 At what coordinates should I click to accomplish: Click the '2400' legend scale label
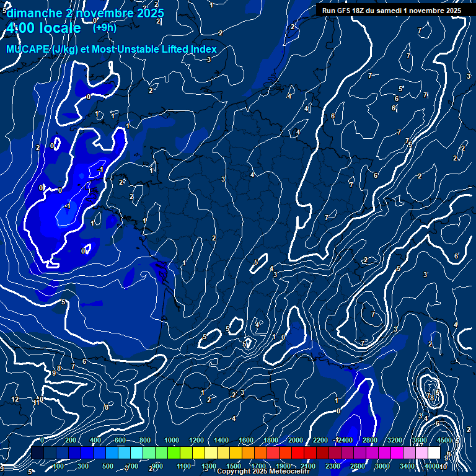tap(343, 440)
